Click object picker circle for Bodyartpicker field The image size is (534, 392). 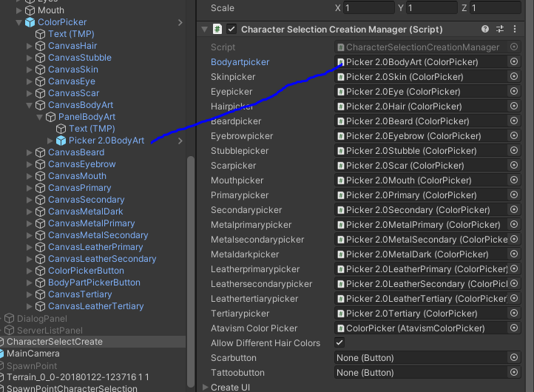point(514,62)
